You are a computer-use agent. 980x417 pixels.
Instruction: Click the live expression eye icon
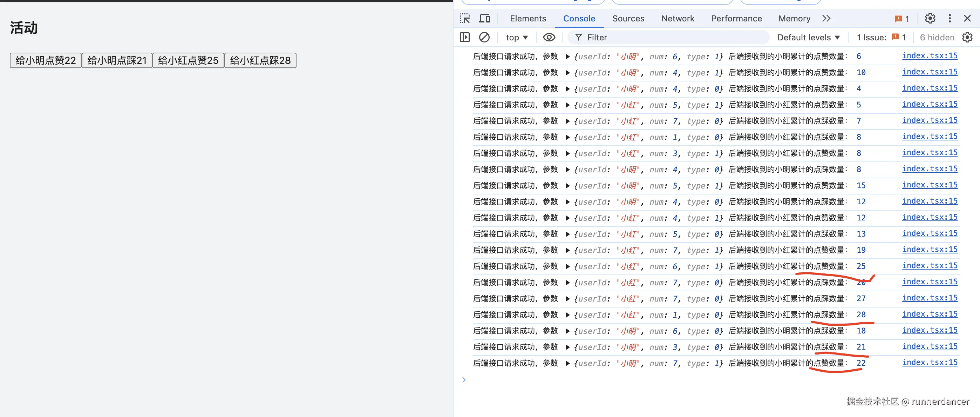[x=549, y=37]
